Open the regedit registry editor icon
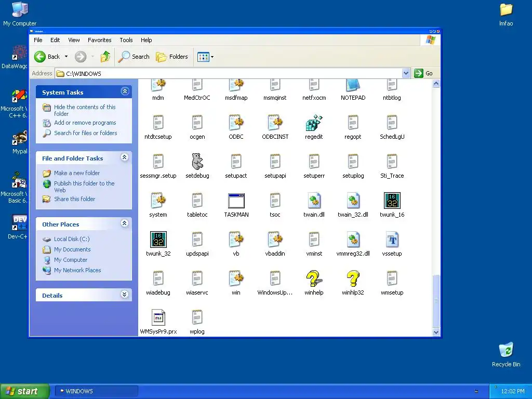 (314, 123)
